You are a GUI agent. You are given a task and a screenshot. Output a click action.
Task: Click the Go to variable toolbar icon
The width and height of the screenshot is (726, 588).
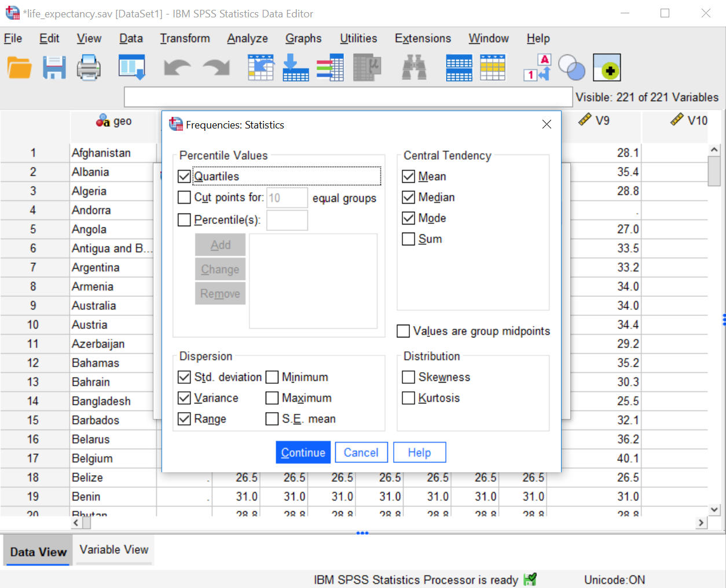pos(295,68)
